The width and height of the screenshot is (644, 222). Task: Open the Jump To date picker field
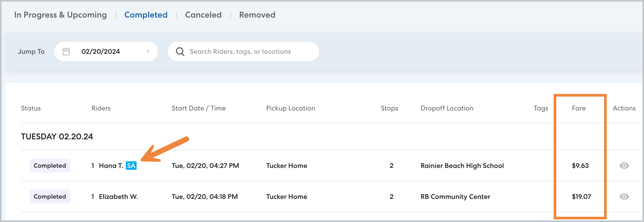pos(105,51)
